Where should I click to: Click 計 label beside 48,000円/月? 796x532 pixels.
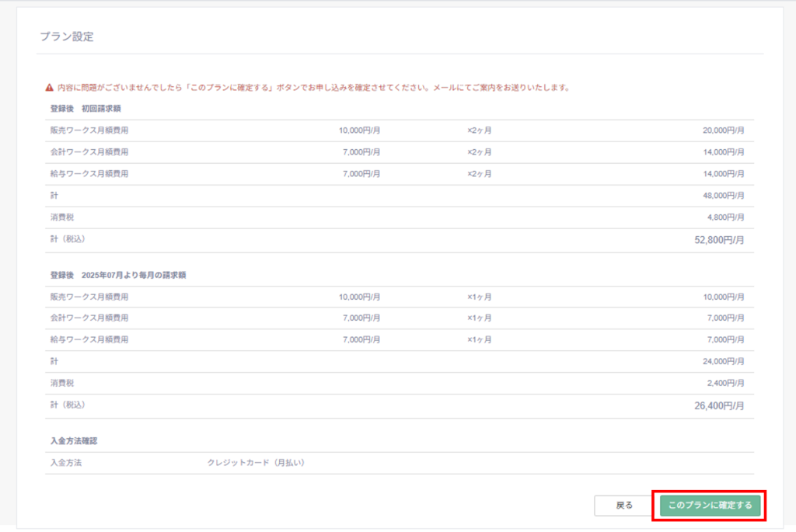click(x=54, y=196)
